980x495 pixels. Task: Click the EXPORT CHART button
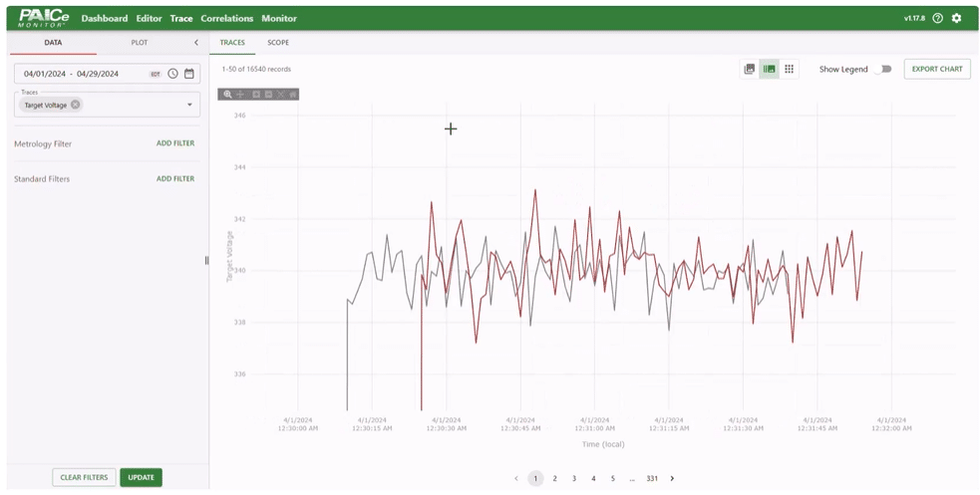click(937, 70)
